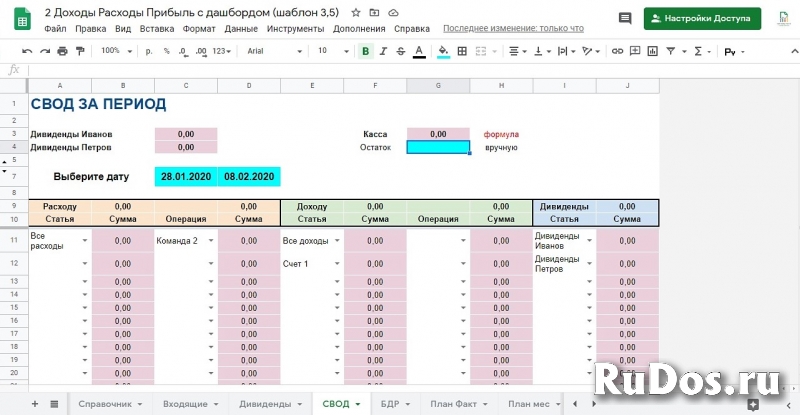The height and width of the screenshot is (415, 800).
Task: Open the comments history icon
Action: [625, 18]
